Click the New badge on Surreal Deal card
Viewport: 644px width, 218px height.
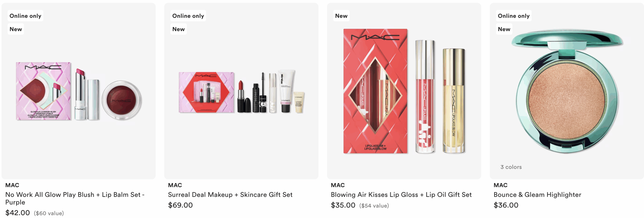(x=178, y=29)
